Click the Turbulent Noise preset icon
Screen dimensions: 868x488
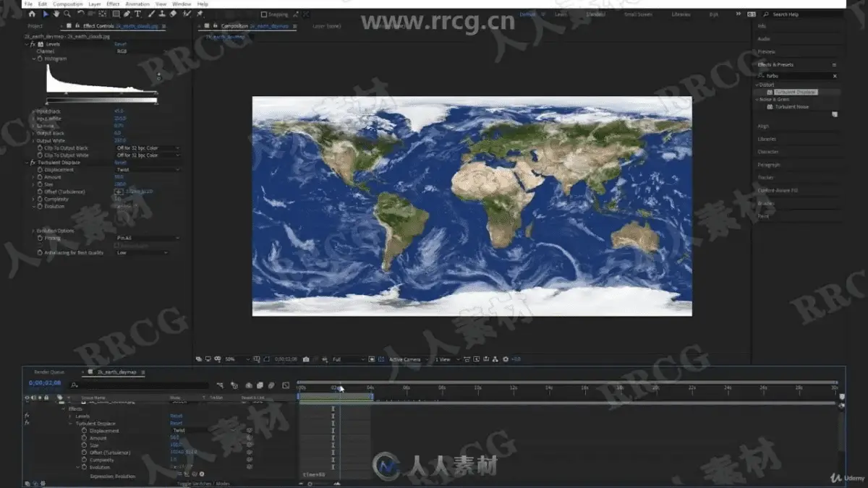pyautogui.click(x=770, y=107)
